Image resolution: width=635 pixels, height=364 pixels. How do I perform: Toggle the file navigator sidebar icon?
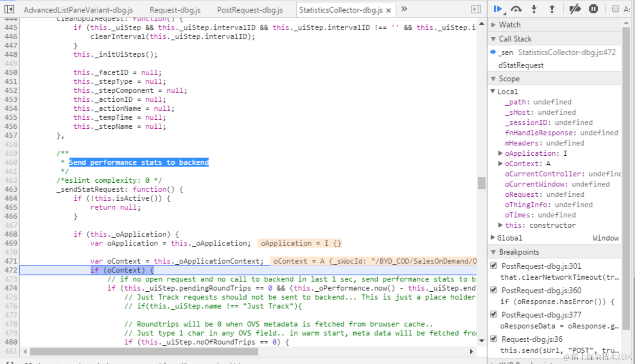pyautogui.click(x=9, y=9)
